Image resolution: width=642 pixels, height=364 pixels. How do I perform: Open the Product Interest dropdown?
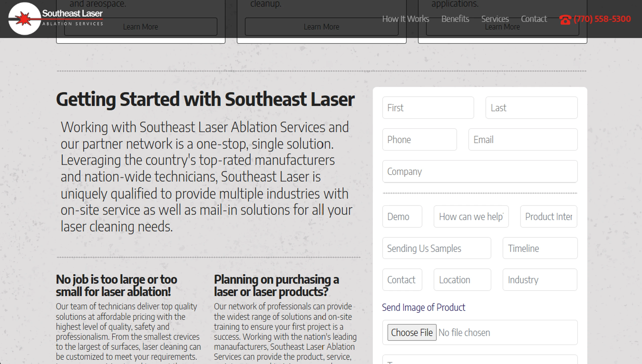(549, 216)
